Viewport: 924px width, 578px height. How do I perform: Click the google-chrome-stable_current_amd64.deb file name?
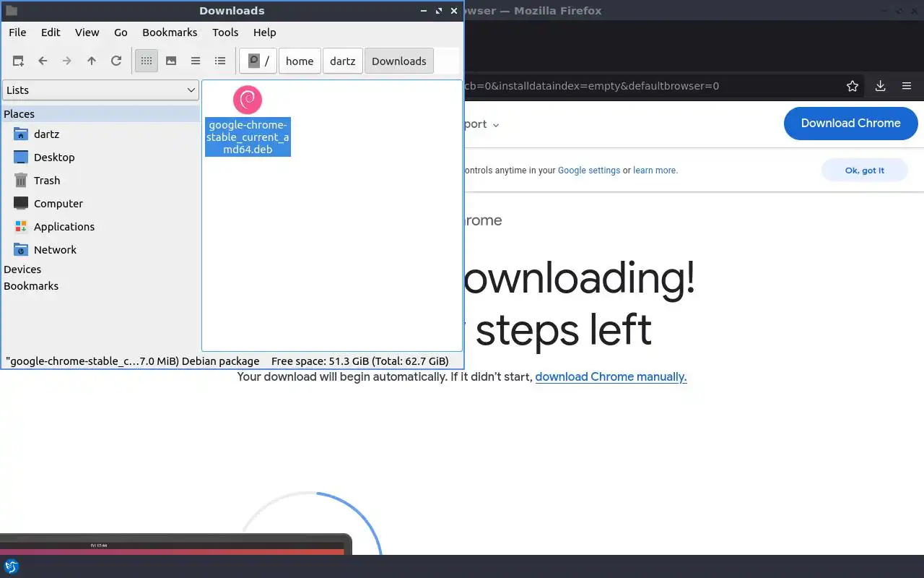pyautogui.click(x=248, y=137)
